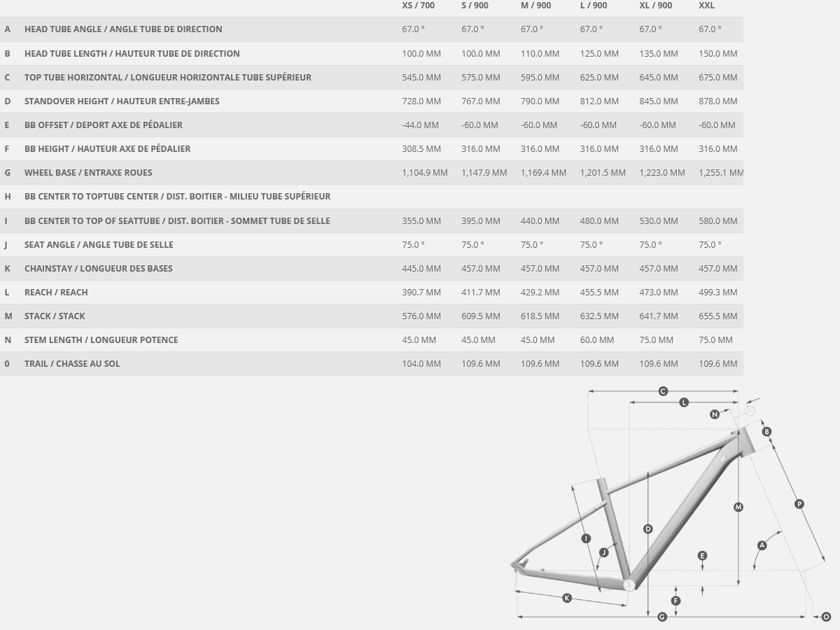Image resolution: width=840 pixels, height=630 pixels.
Task: Click the B head tube marker
Action: pyautogui.click(x=766, y=431)
